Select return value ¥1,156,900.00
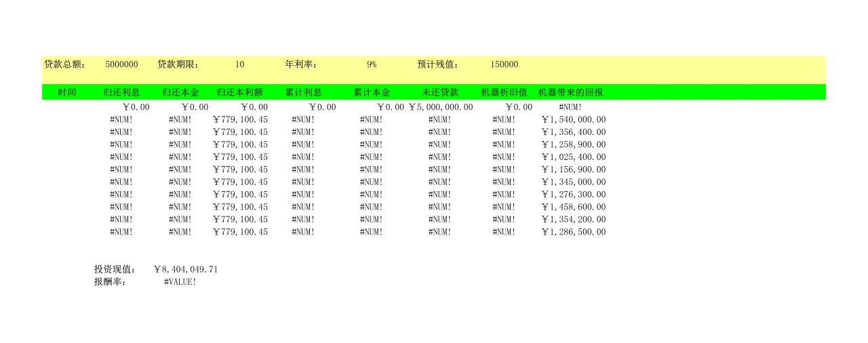Screen dimensions: 868x343 pyautogui.click(x=574, y=169)
